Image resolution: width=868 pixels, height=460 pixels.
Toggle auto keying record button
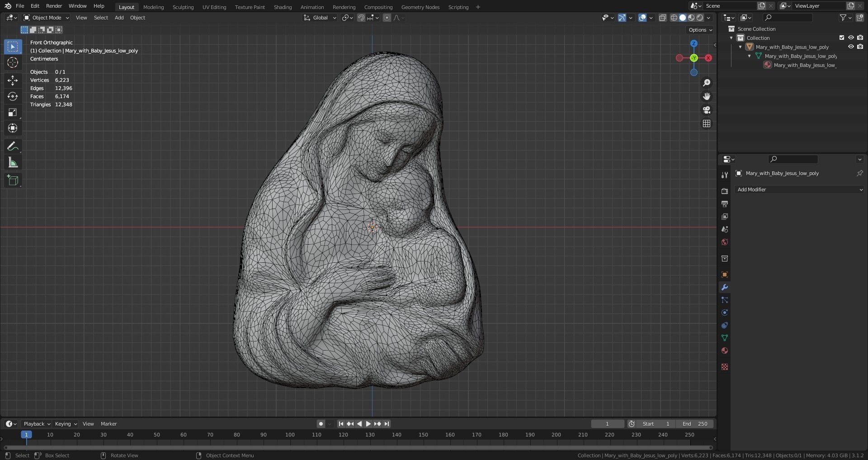tap(321, 424)
